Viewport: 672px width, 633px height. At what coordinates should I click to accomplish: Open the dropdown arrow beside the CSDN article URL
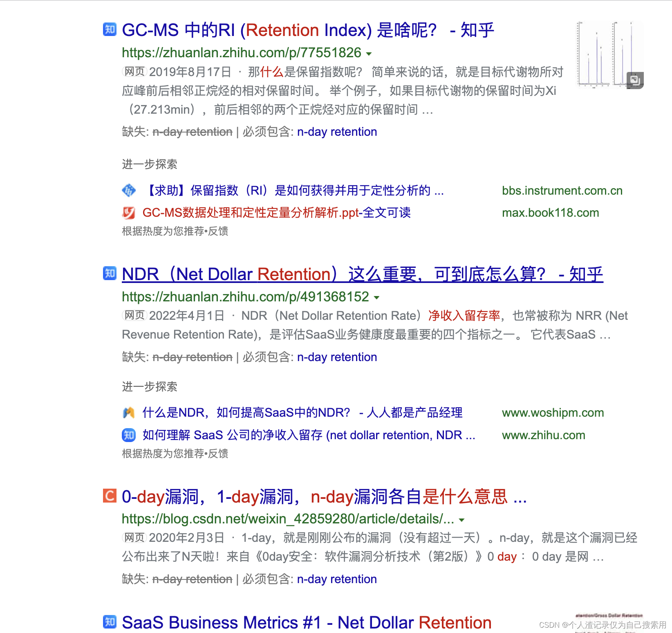tap(461, 520)
